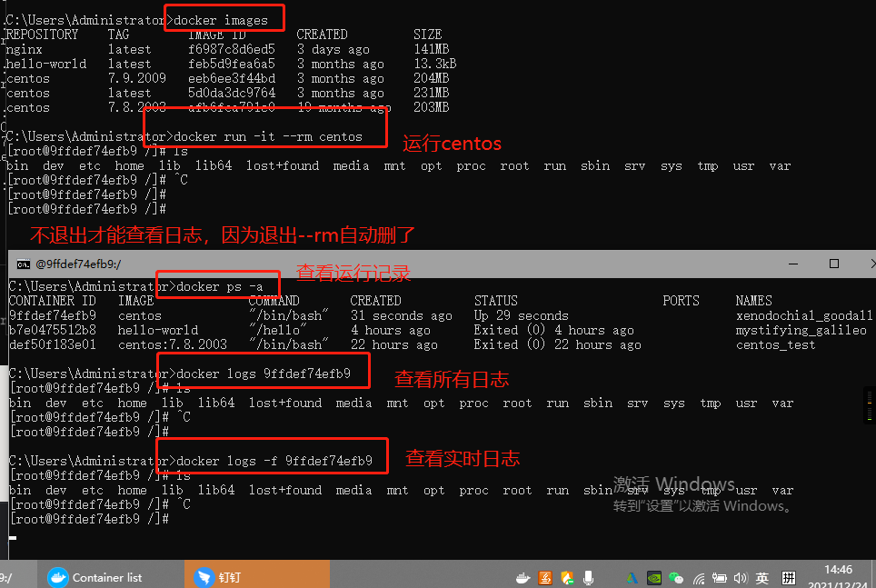Click the 'docker images' command text
The height and width of the screenshot is (588, 876).
point(221,21)
